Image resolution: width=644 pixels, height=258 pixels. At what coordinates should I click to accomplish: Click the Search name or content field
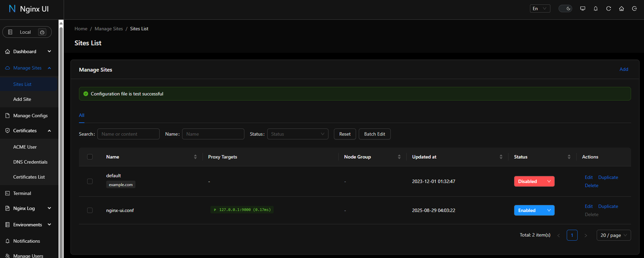pos(128,134)
